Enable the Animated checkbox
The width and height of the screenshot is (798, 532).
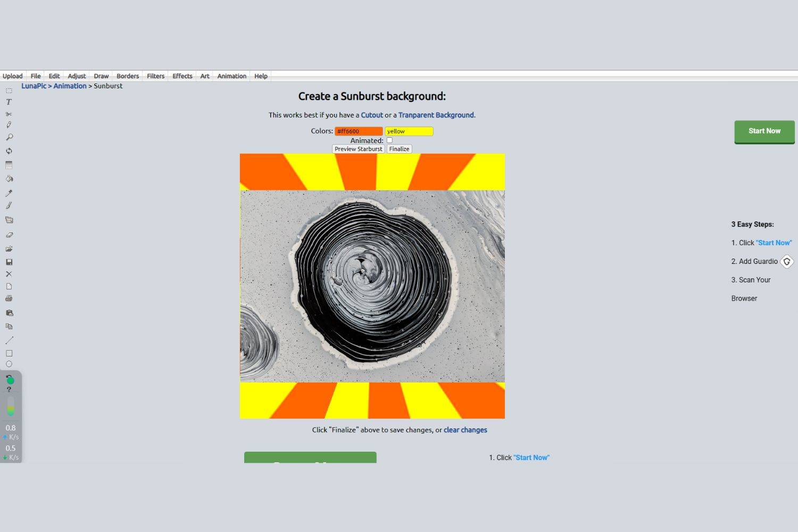coord(389,140)
